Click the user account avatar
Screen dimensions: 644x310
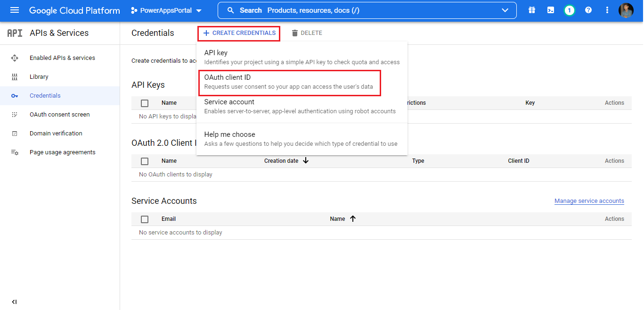(626, 10)
